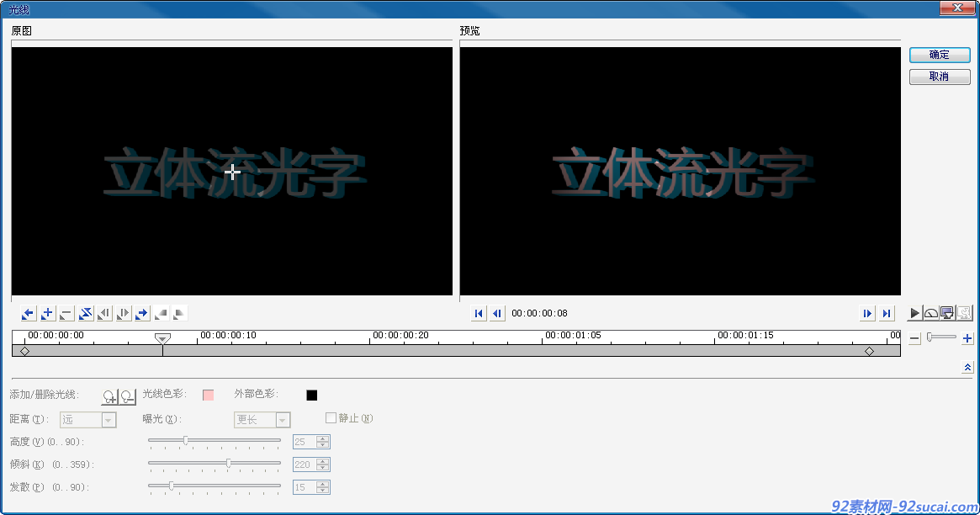Click the remove light button
980x515 pixels.
[x=128, y=396]
